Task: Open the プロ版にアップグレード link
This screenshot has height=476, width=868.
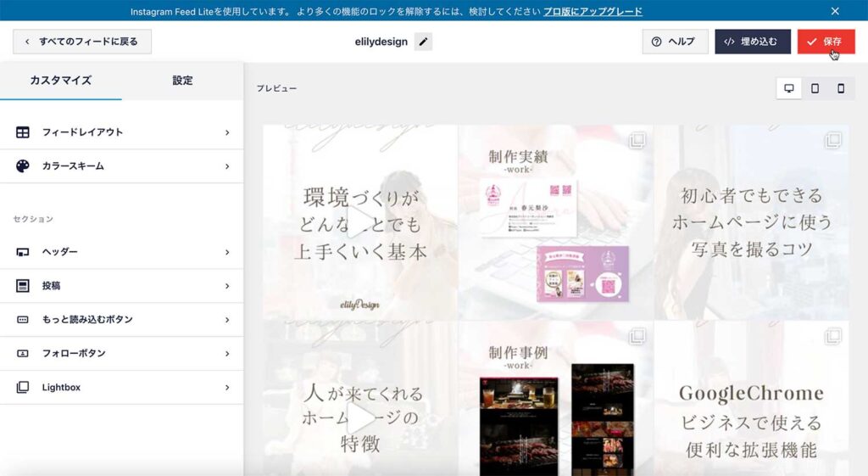Action: pyautogui.click(x=592, y=11)
